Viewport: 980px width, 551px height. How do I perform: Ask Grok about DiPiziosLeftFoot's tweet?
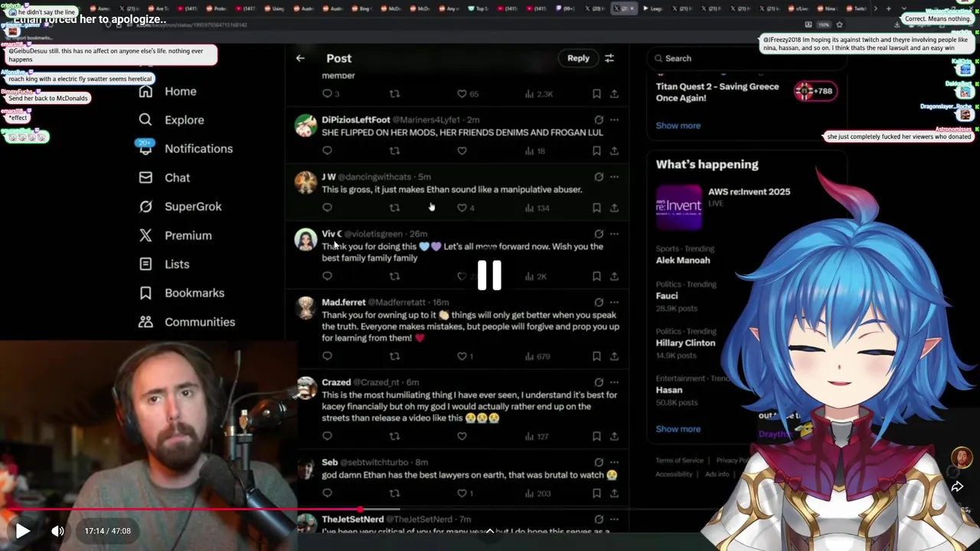click(x=599, y=120)
